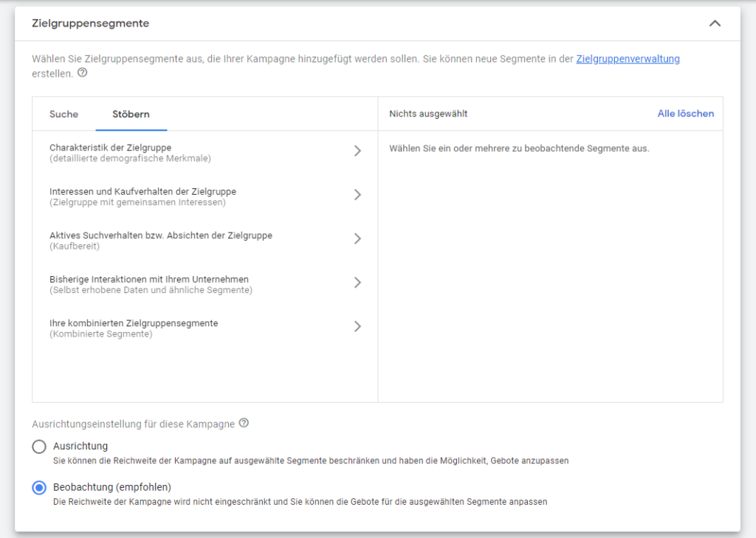Open the help tooltip next to "erstellen"

click(81, 73)
